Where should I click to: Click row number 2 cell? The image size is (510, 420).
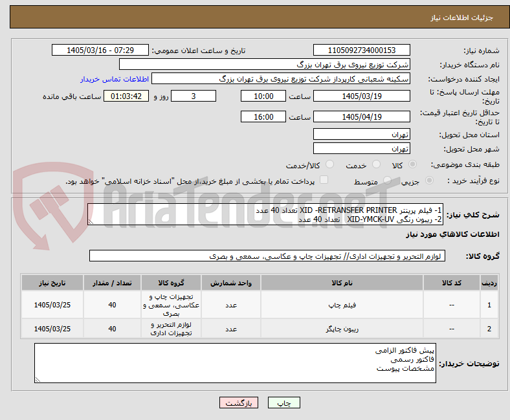tap(489, 329)
